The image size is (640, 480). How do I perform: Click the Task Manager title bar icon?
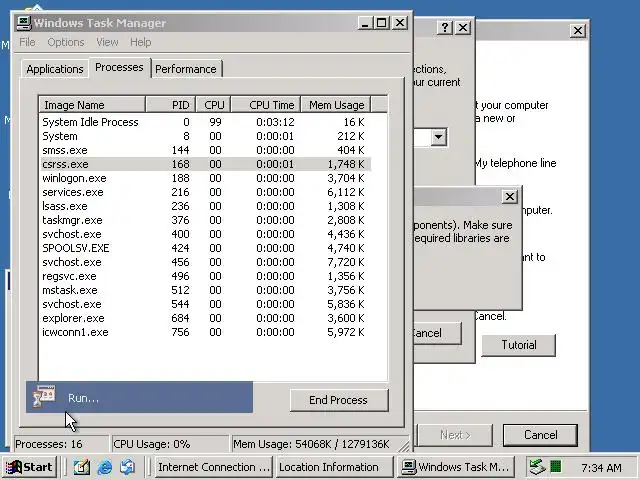click(24, 22)
